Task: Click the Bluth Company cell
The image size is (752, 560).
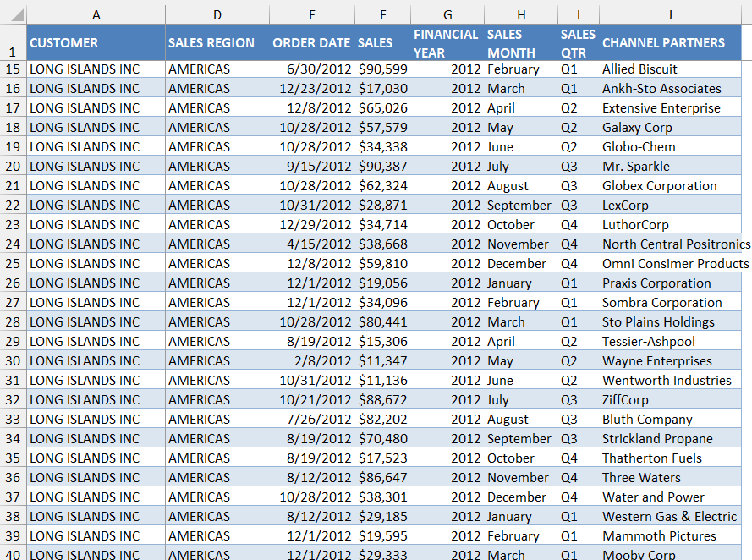Action: pos(670,419)
